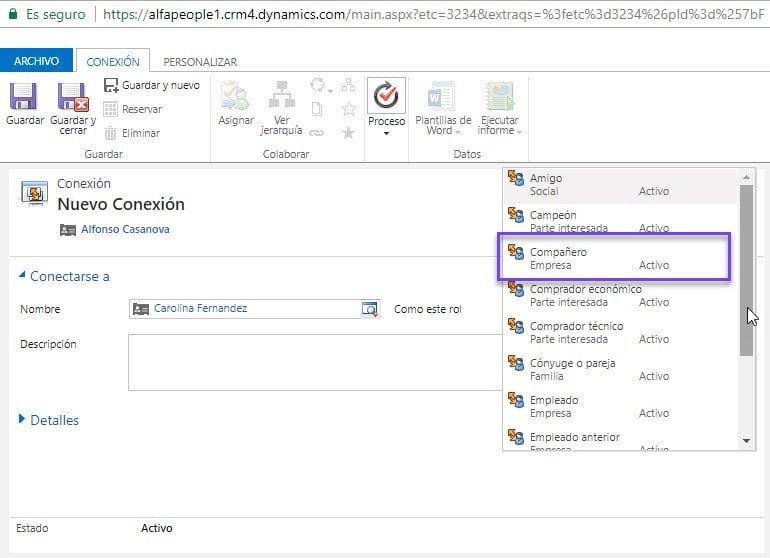Switch to the CONEXIÓN tab
The width and height of the screenshot is (770, 558).
click(113, 61)
